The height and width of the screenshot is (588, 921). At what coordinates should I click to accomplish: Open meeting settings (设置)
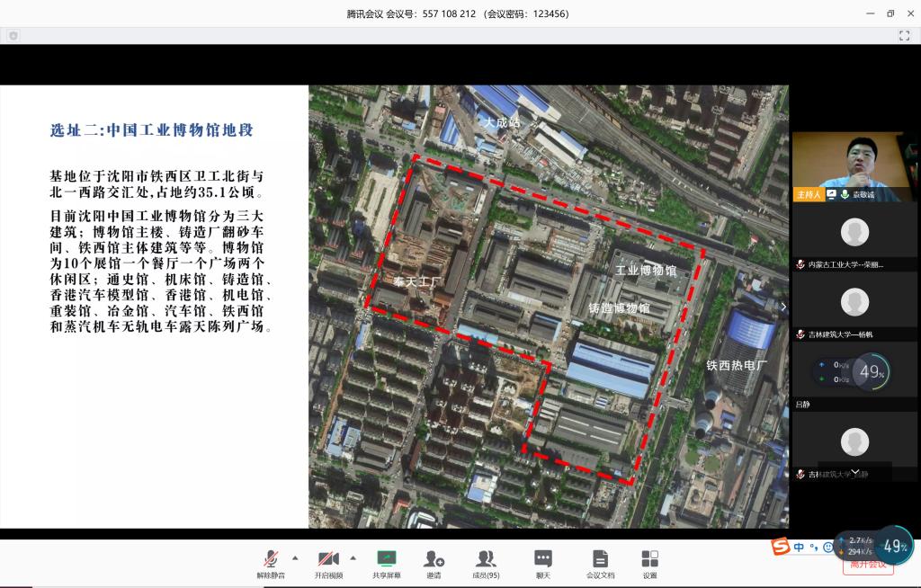coord(649,564)
